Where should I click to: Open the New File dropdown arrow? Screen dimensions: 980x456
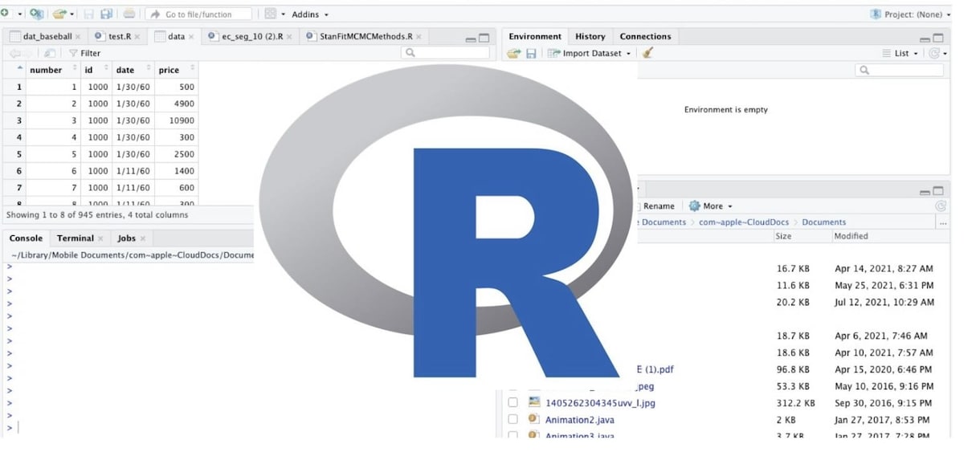tap(19, 14)
